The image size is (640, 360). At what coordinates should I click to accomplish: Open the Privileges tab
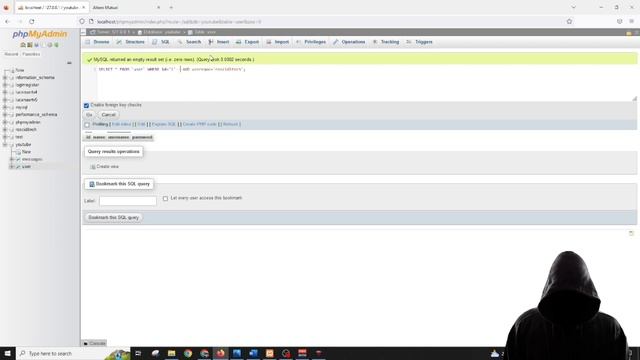(311, 42)
